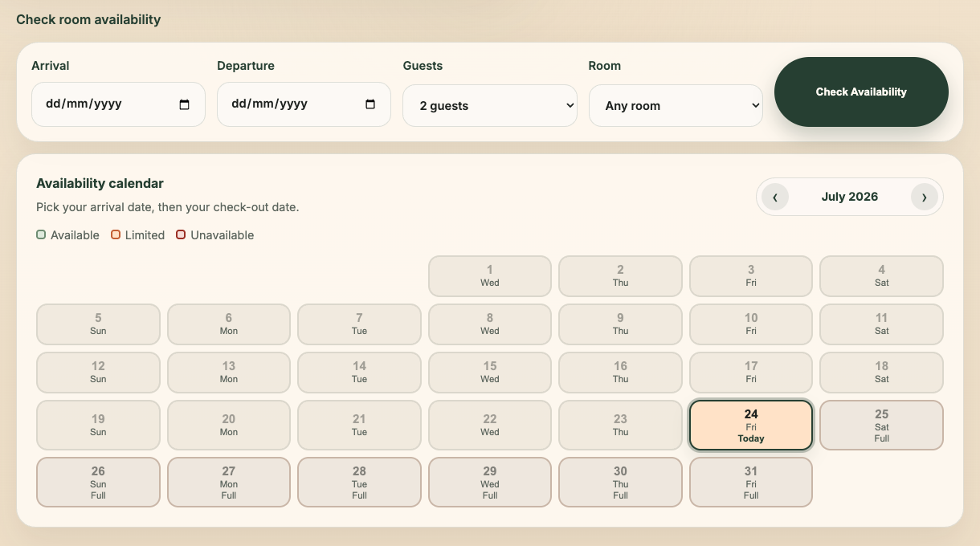Focus the Arrival date field
Screen dimensions: 980x546
point(118,104)
